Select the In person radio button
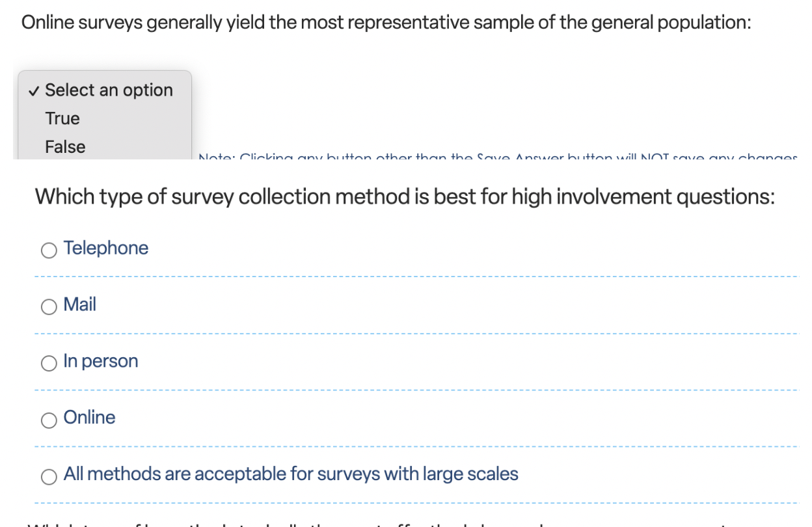812x527 pixels. pos(48,362)
